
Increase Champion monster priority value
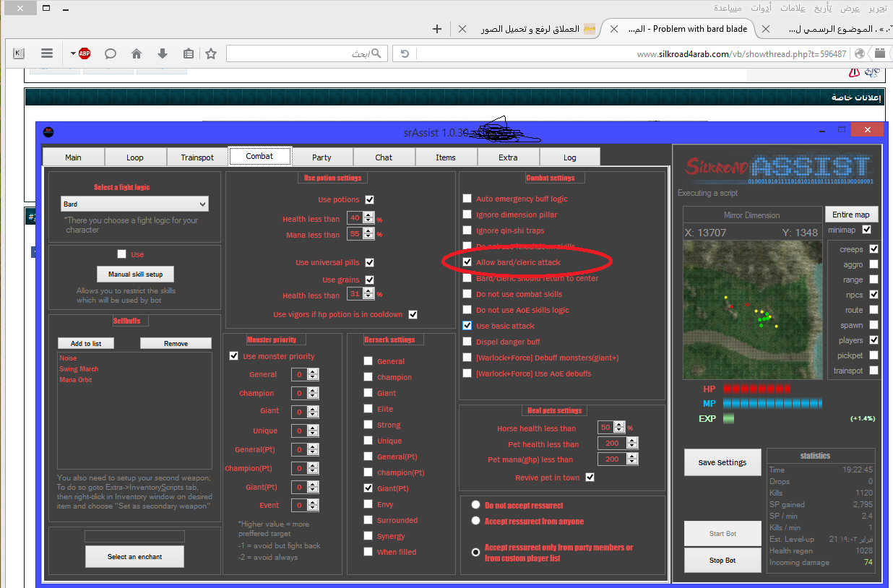click(x=312, y=391)
